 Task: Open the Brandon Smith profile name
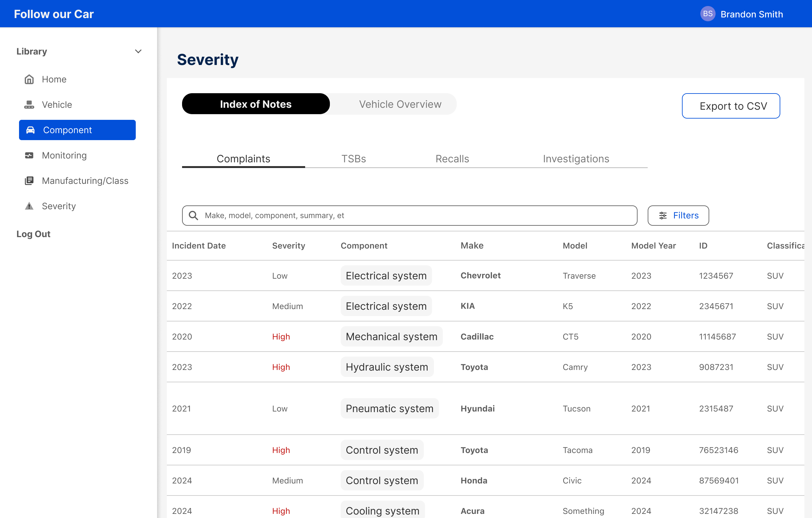752,14
